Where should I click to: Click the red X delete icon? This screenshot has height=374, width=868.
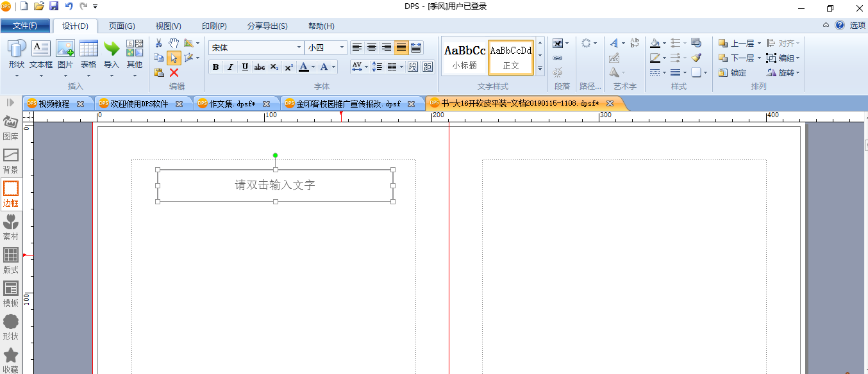coord(174,72)
